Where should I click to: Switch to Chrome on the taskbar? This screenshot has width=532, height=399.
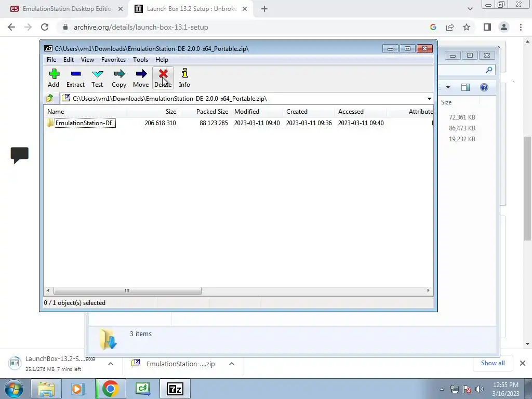click(110, 389)
